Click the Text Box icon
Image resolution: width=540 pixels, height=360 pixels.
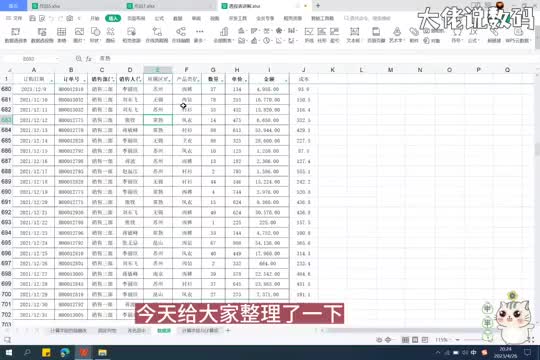click(354, 35)
